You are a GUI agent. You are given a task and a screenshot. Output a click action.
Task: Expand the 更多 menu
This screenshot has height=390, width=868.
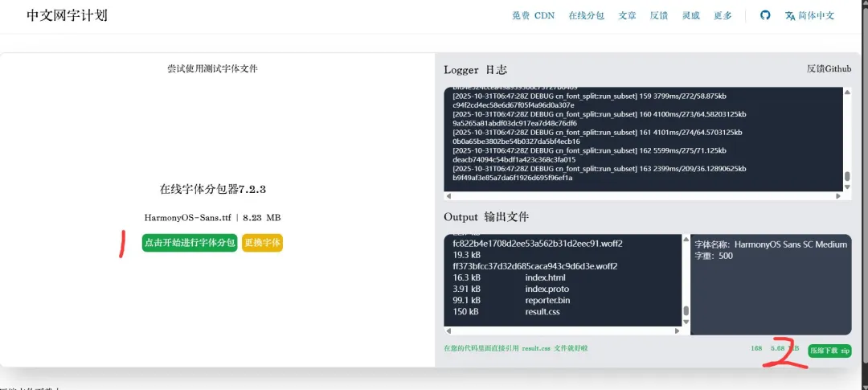[x=723, y=15]
